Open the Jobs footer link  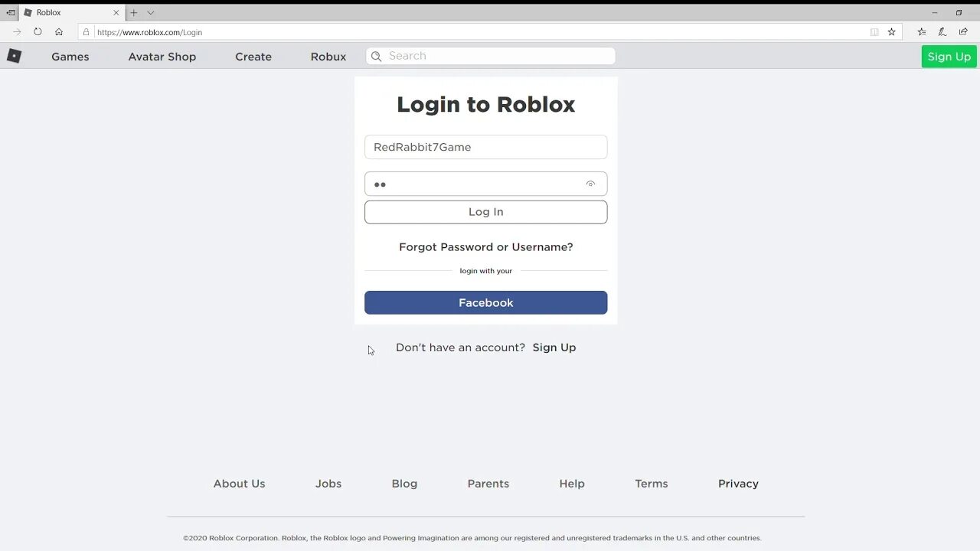(x=328, y=484)
